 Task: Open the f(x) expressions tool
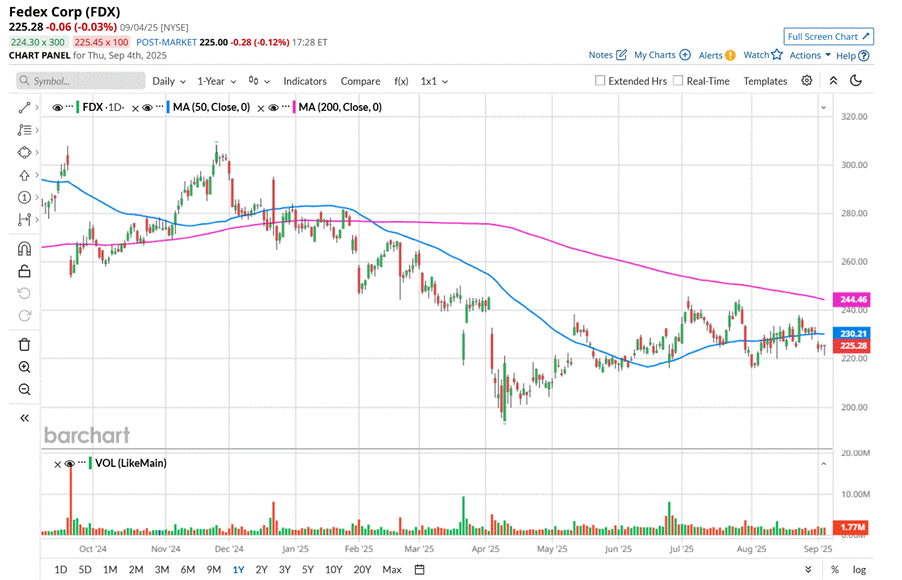[x=401, y=81]
